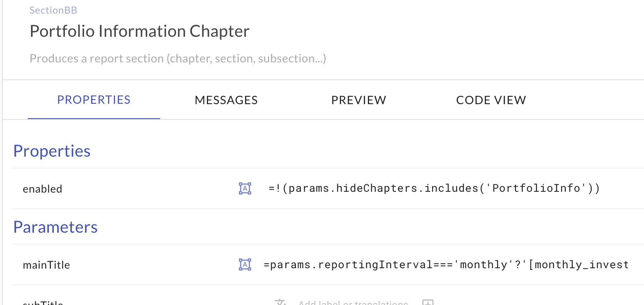Collapse the Parameters section heading
Screen dimensions: 644x305
[x=55, y=227]
